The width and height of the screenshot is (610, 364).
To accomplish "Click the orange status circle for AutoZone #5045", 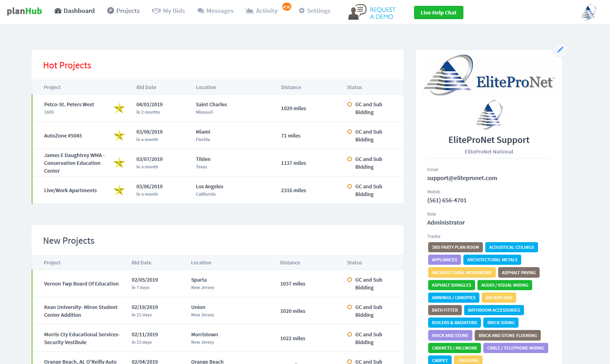I will tap(349, 132).
